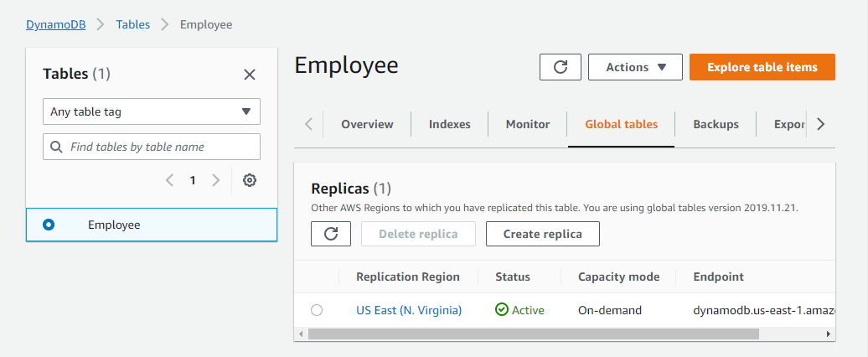Click the horizontal scrollbar under replicas table
868x357 pixels.
click(x=533, y=334)
